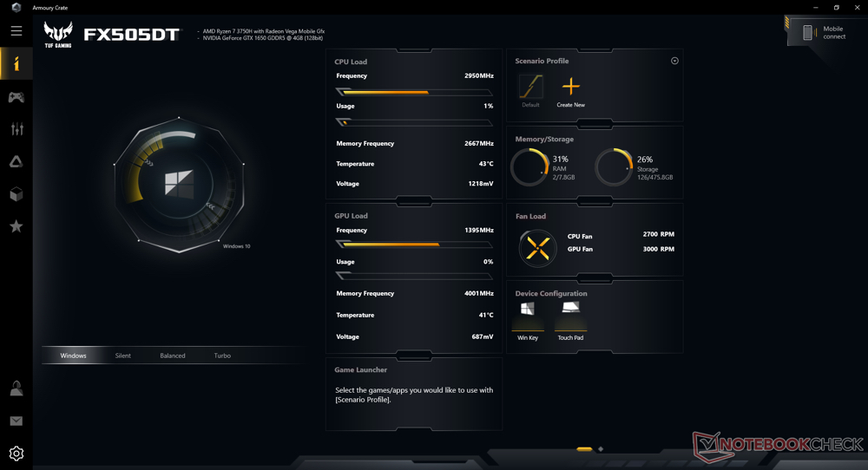Click the 1218mV CPU voltage value
Screen dimensions: 868x470
click(481, 184)
